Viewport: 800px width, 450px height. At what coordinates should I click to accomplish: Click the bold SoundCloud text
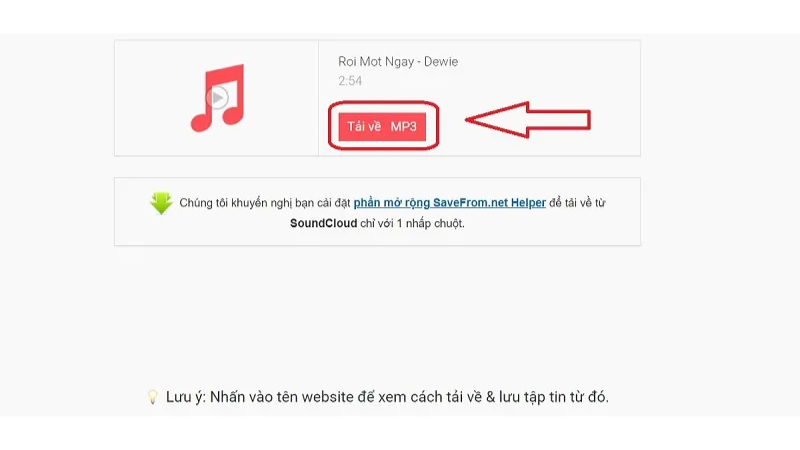click(323, 223)
